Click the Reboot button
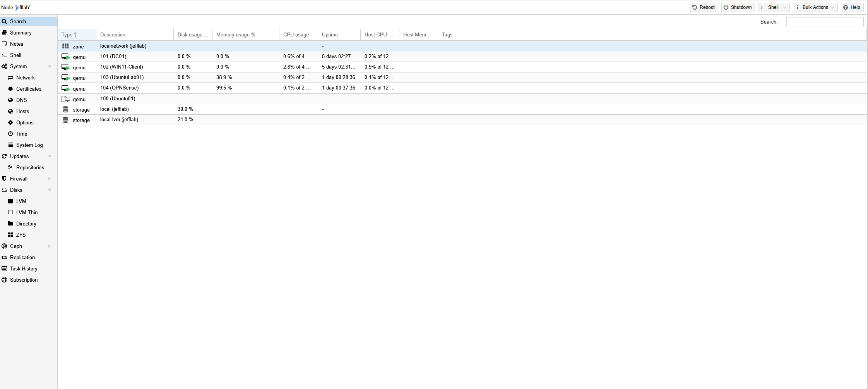This screenshot has width=868, height=389. (704, 7)
